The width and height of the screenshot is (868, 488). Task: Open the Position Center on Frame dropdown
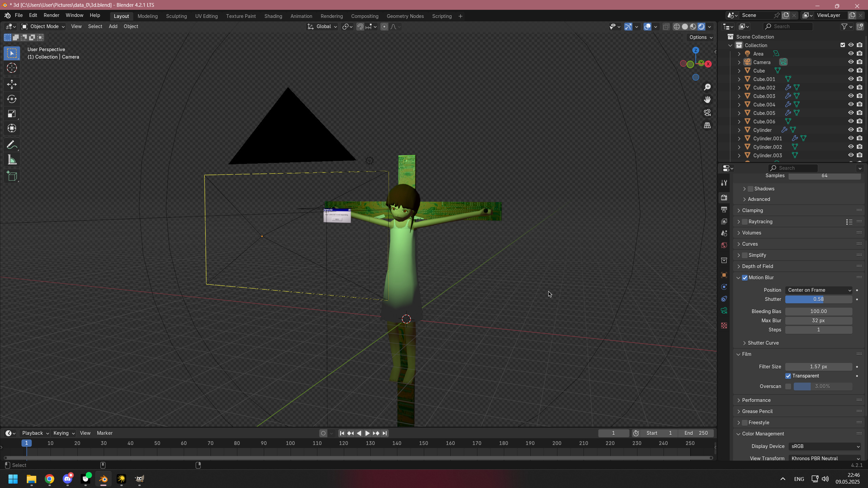(818, 290)
